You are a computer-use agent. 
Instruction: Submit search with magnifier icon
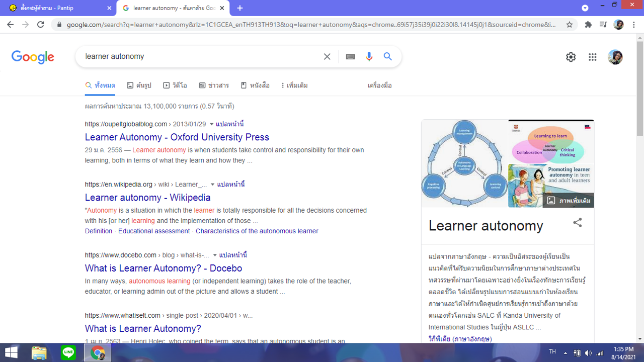point(387,57)
